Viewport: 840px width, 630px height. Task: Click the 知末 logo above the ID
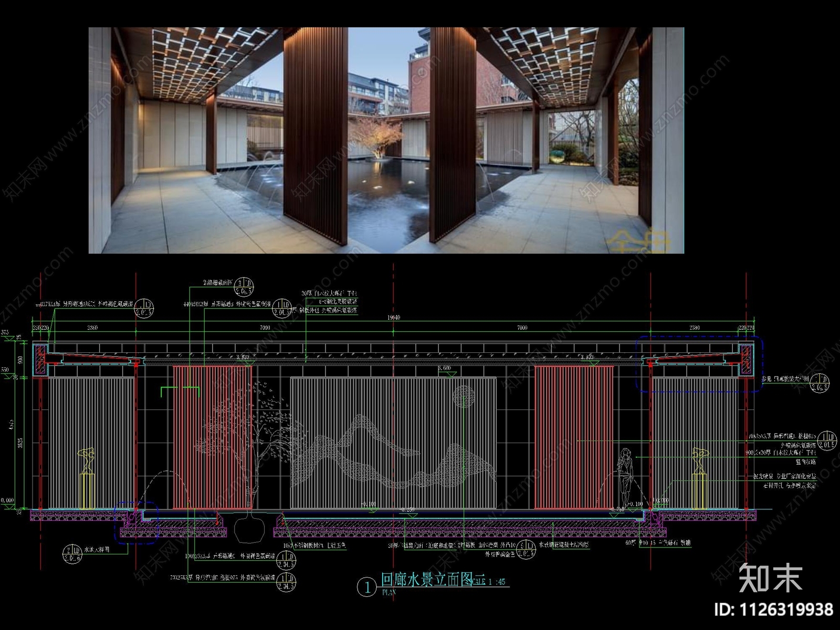click(771, 577)
